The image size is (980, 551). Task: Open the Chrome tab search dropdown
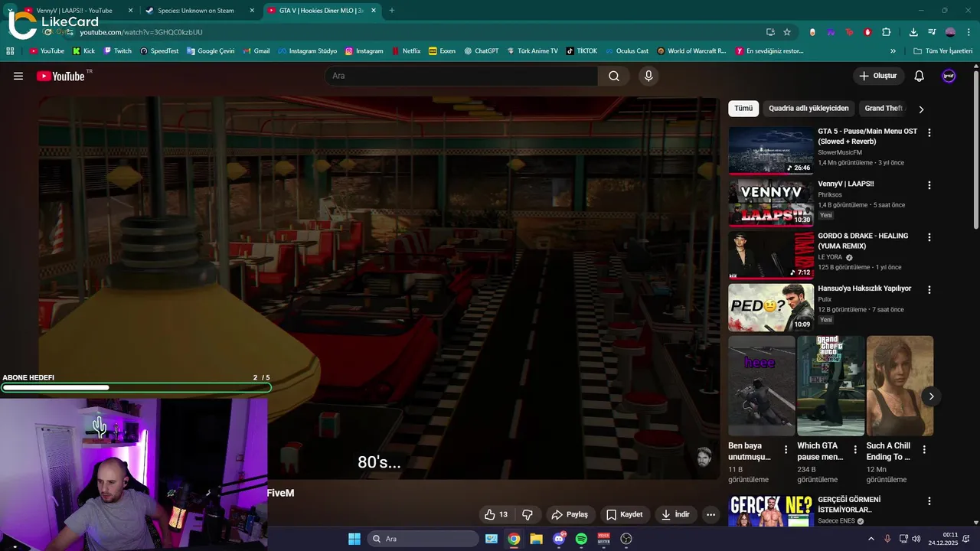(10, 11)
